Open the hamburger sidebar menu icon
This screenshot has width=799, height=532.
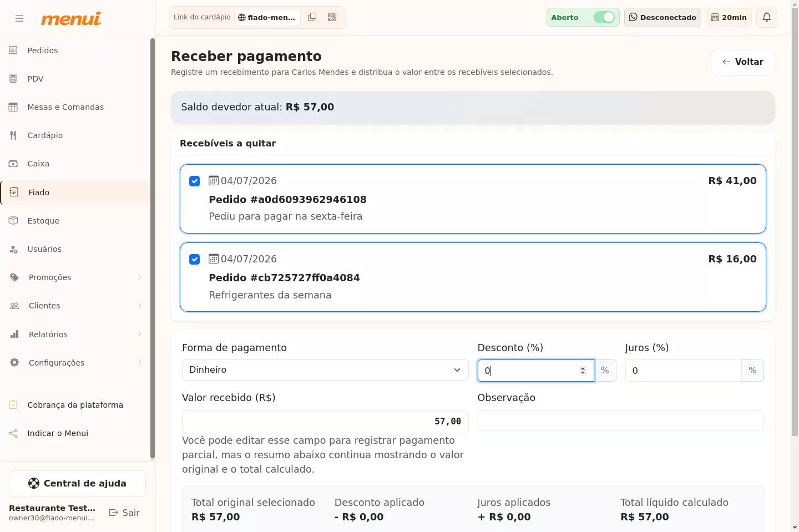(19, 18)
